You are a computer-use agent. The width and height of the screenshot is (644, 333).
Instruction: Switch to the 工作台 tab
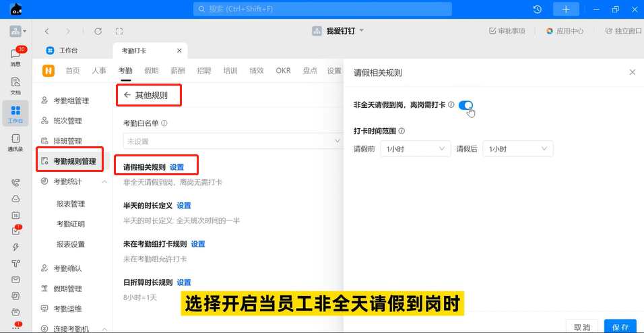pyautogui.click(x=63, y=51)
